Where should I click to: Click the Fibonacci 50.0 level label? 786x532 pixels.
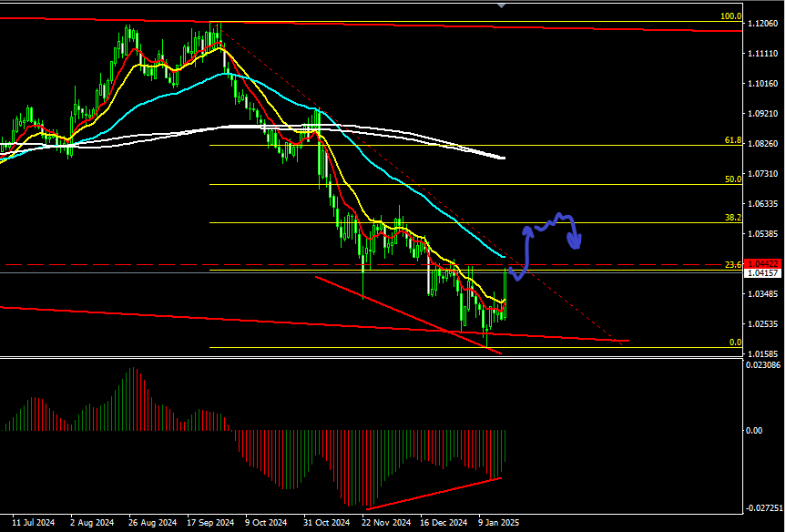[733, 179]
